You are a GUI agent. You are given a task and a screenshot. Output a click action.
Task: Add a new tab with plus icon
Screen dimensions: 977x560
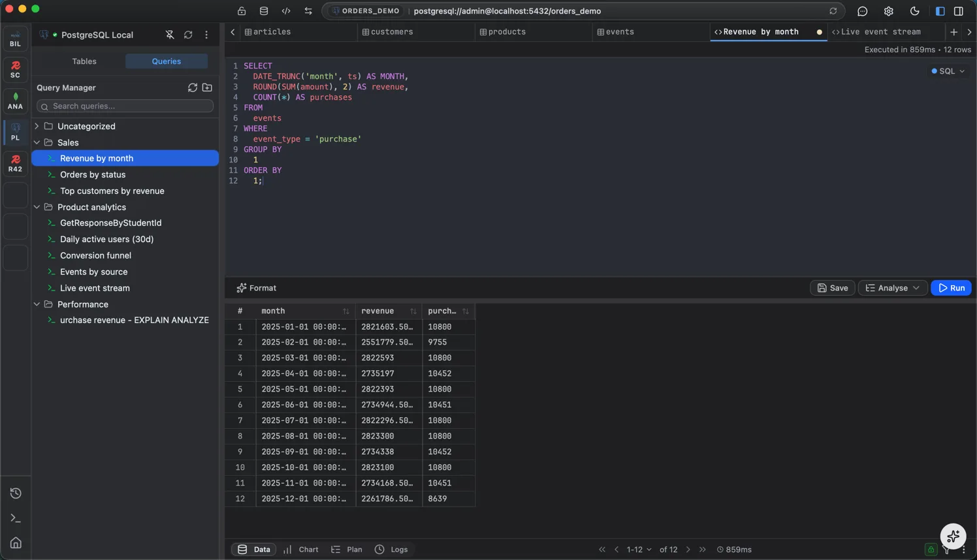point(954,32)
